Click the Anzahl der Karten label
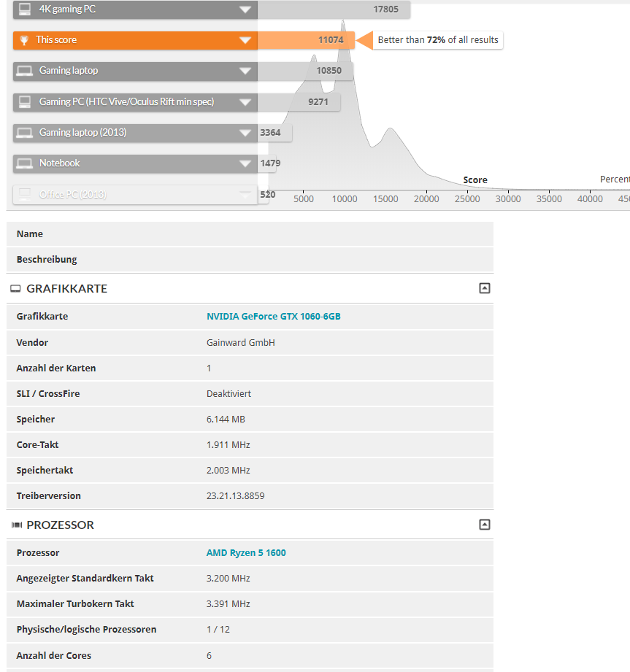Screen dimensions: 630x672 [55, 368]
